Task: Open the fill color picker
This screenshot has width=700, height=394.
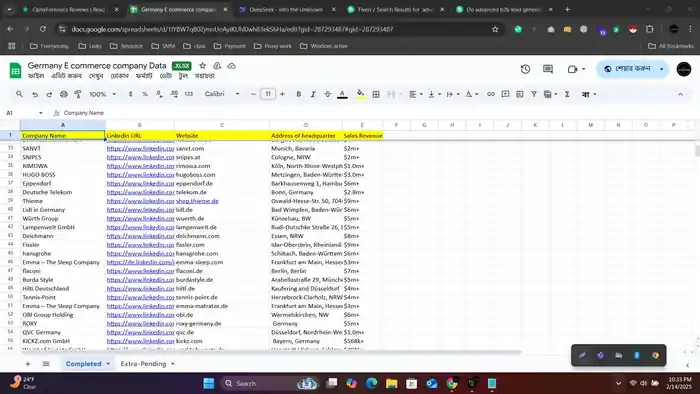Action: [x=360, y=94]
